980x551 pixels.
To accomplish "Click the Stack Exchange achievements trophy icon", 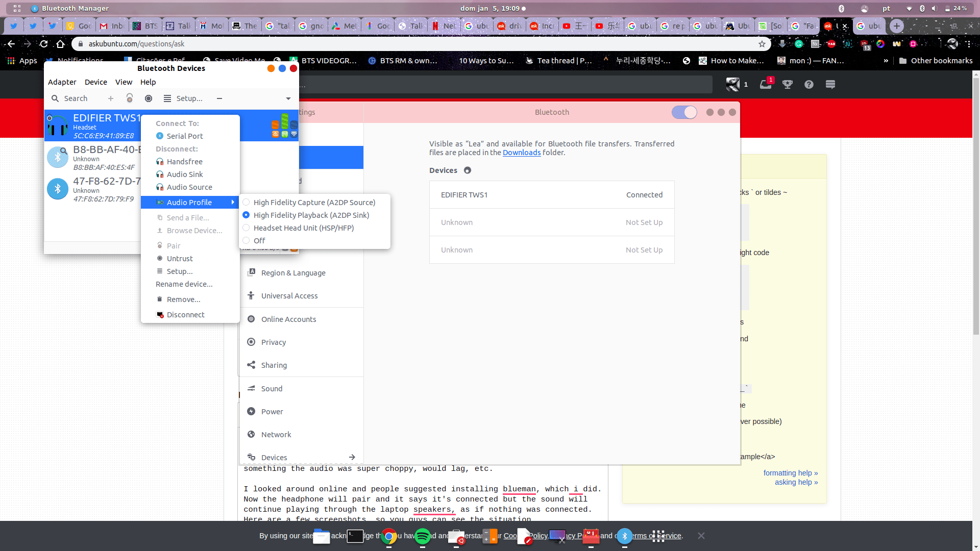I will click(788, 85).
